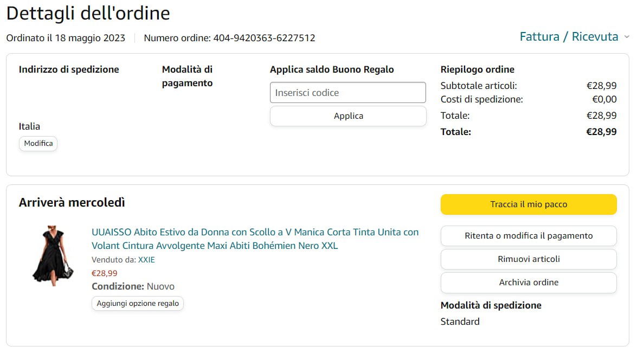Click the Italia shipping address text
Viewport: 644px width, 359px height.
(30, 126)
